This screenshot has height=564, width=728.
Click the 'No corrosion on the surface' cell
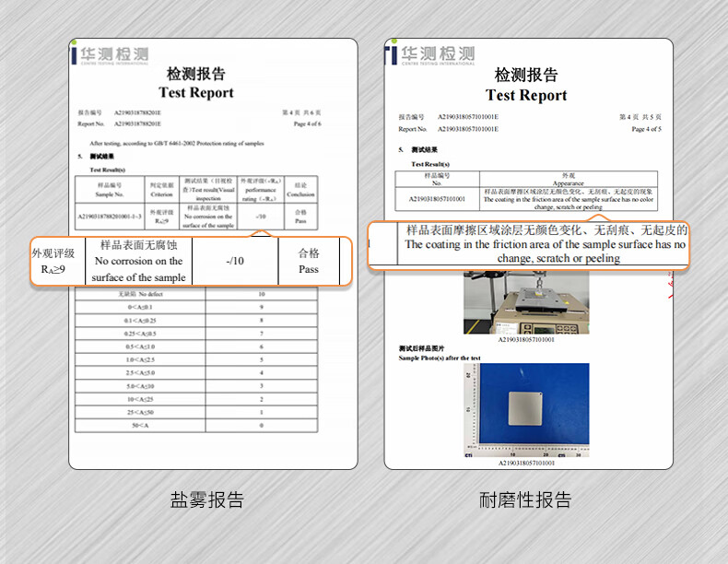tap(139, 261)
